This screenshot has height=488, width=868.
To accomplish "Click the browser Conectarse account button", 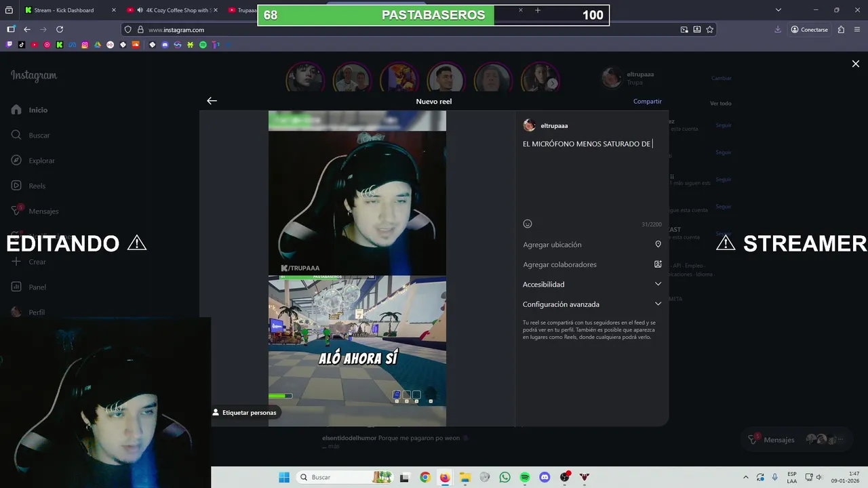I will [x=809, y=30].
